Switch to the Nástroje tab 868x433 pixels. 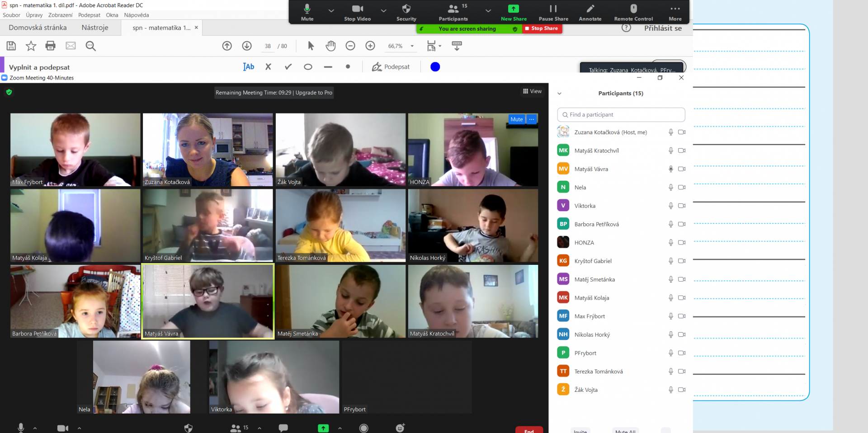(95, 28)
